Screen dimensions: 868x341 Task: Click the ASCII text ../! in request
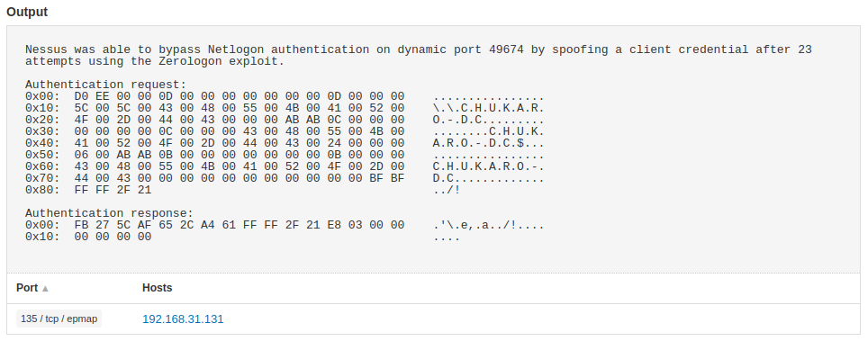[447, 190]
